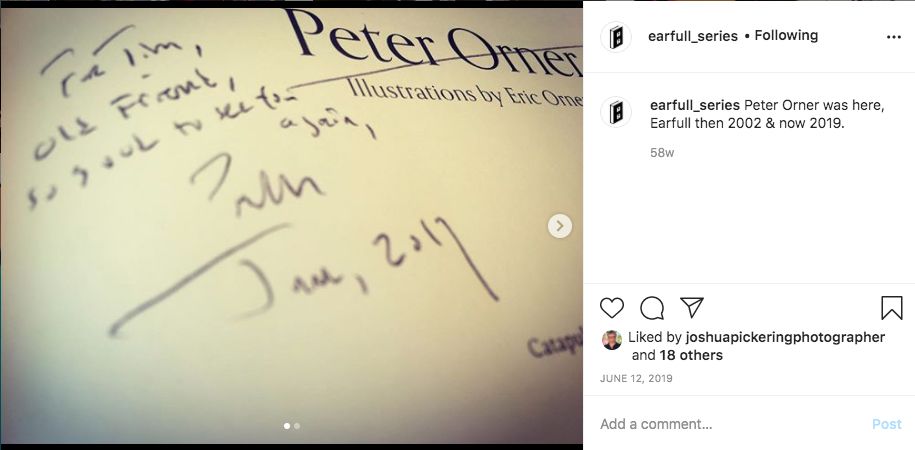The width and height of the screenshot is (915, 450).
Task: Open the June 12, 2019 post date link
Action: tap(636, 378)
